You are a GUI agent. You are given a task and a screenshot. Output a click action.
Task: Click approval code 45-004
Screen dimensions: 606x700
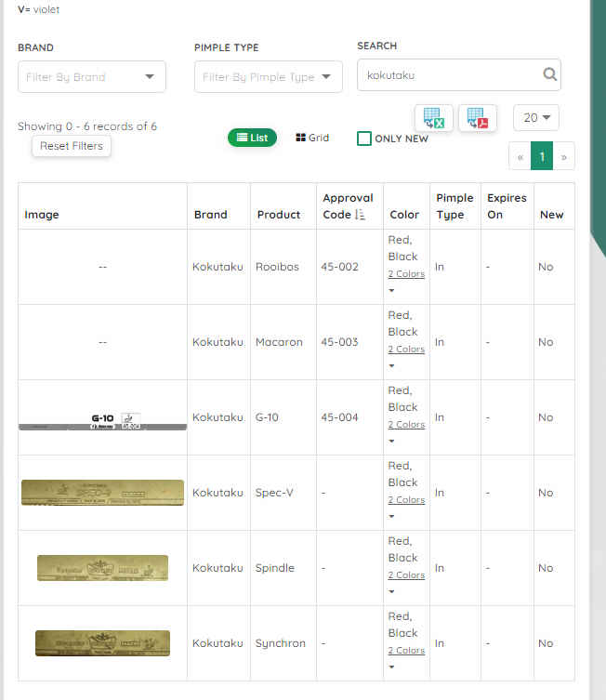point(339,417)
